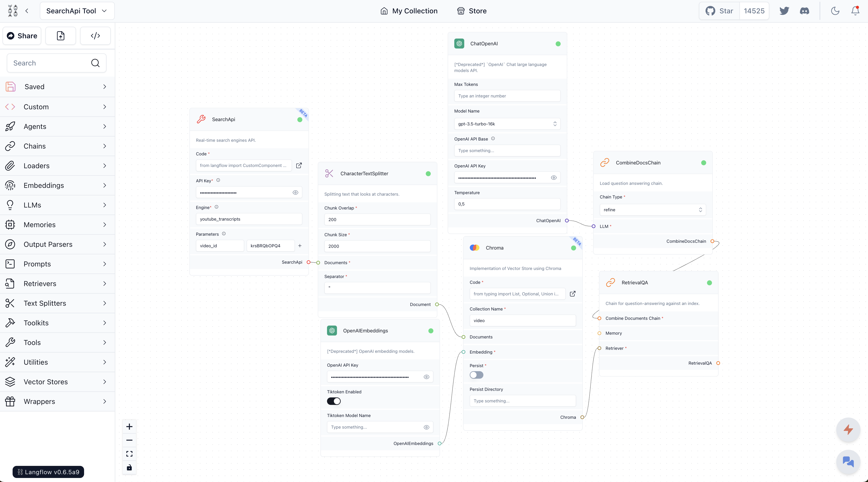
Task: Expand the Custom category
Action: 57,107
